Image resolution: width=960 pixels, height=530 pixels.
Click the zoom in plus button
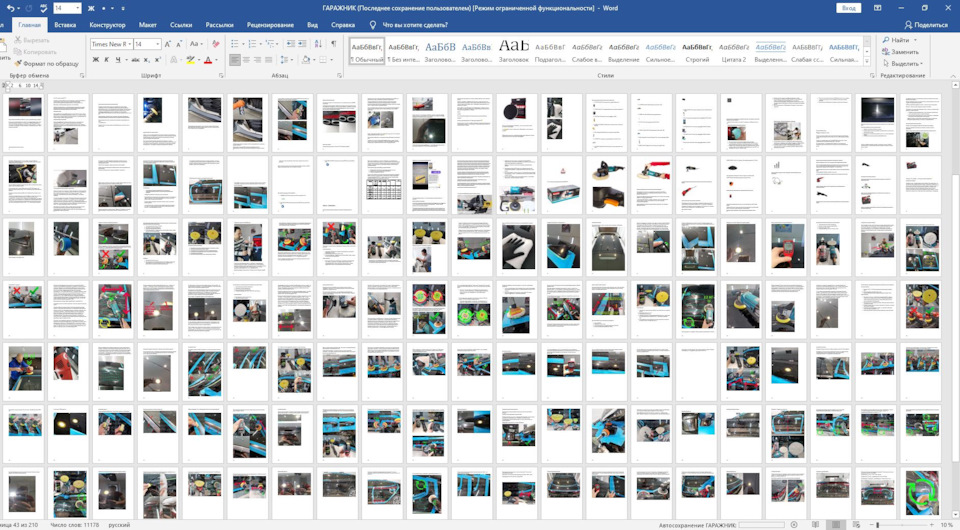(x=932, y=524)
